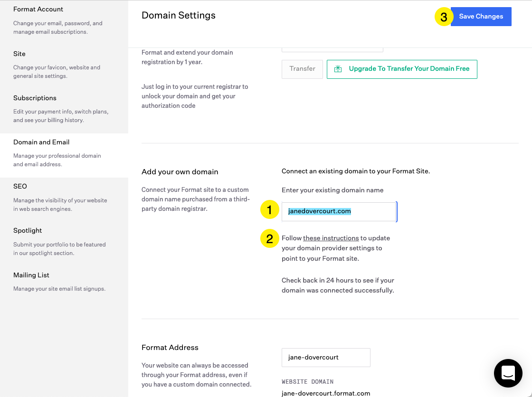The width and height of the screenshot is (532, 397).
Task: Click the 'WEBSITE DOMAIN' label
Action: [307, 382]
